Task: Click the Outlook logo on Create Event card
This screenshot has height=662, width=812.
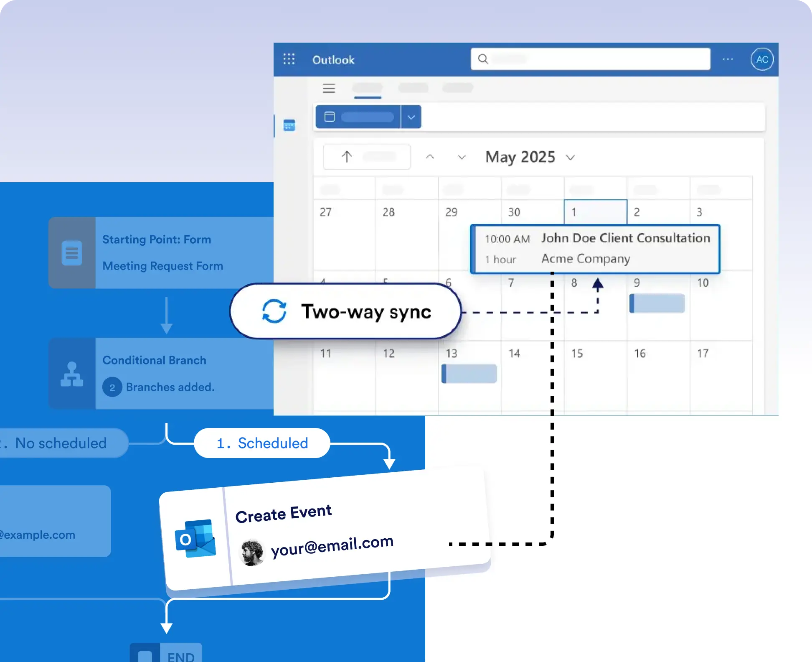Action: click(195, 538)
